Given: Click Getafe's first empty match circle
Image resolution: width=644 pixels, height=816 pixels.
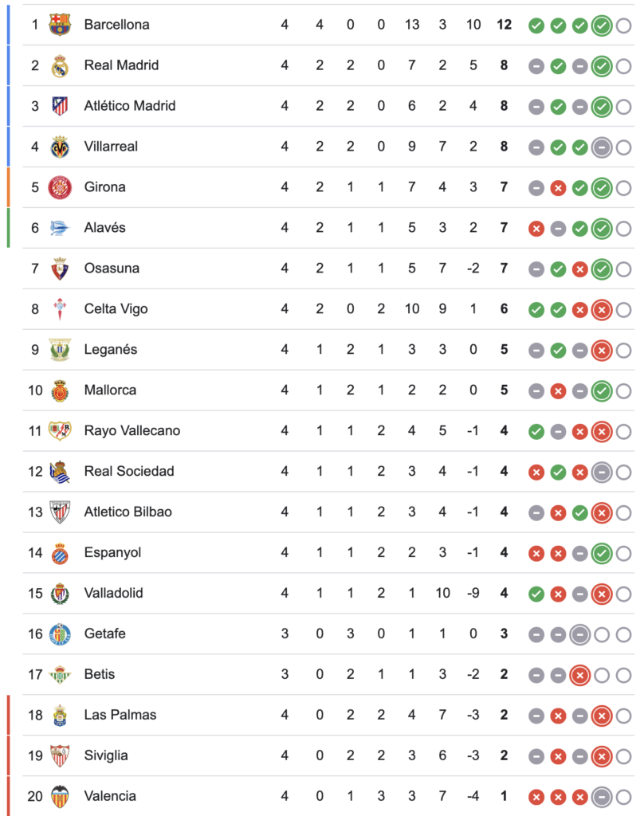Looking at the screenshot, I should click(x=602, y=634).
